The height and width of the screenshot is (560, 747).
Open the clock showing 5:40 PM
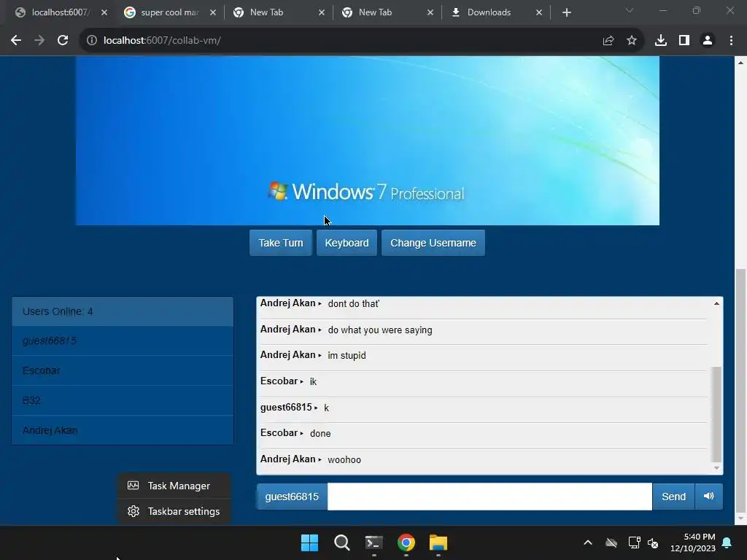693,542
